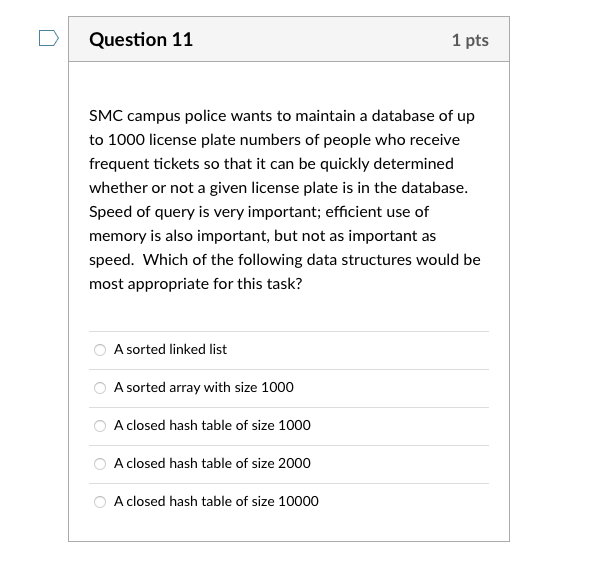Image resolution: width=614 pixels, height=568 pixels.
Task: Pick the closed hash table size 1000 radio
Action: [x=100, y=426]
